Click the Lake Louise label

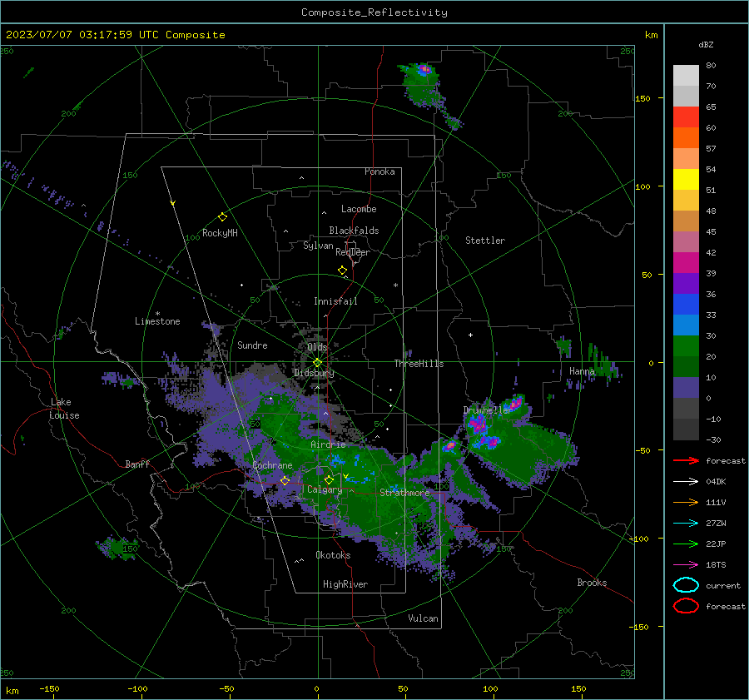coord(65,409)
